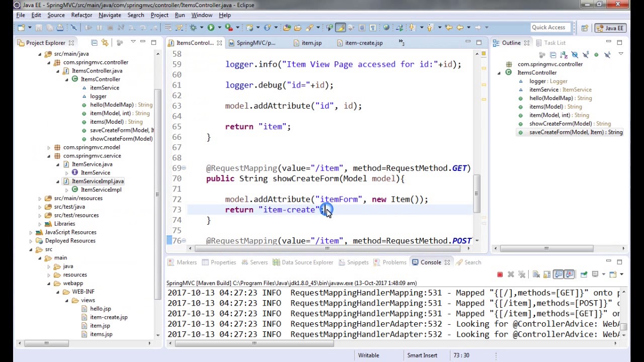This screenshot has width=644, height=362.
Task: Click the green Run button icon
Action: pyautogui.click(x=211, y=28)
